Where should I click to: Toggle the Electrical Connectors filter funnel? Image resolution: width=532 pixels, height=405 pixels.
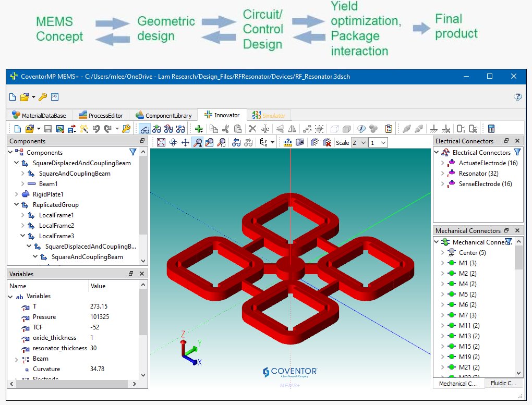click(x=517, y=152)
